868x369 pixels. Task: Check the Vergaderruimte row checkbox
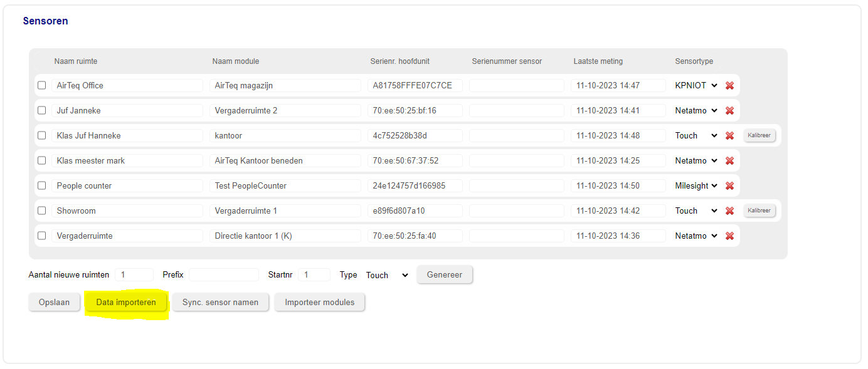coord(42,236)
